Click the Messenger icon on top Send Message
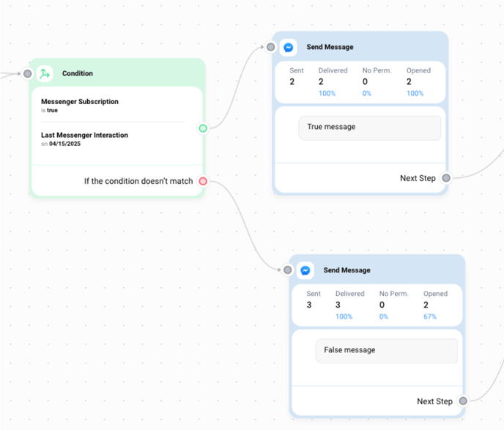 click(289, 47)
